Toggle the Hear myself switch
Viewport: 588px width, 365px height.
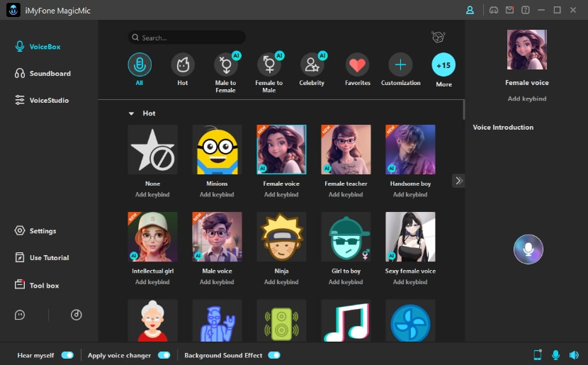67,355
